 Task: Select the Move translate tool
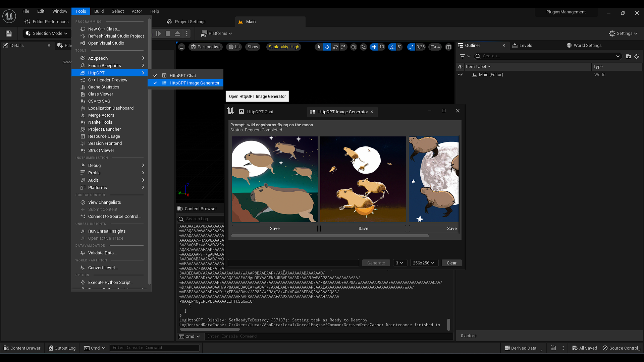tap(327, 47)
